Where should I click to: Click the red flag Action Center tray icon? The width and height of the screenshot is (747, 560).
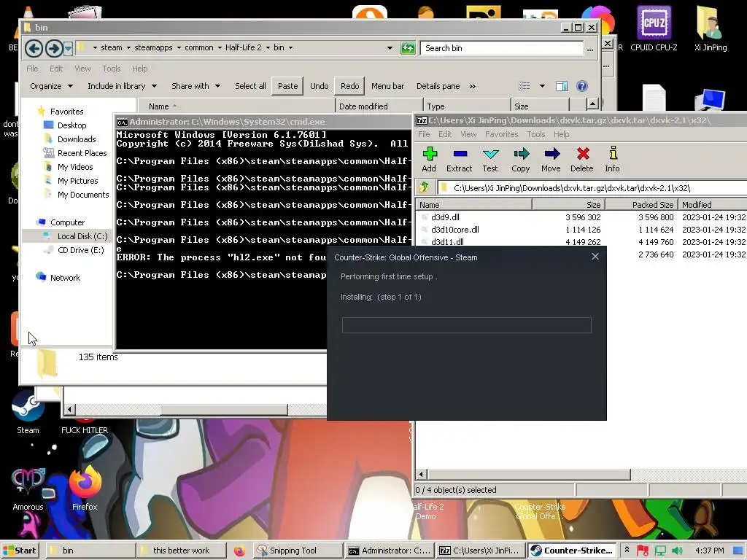click(x=643, y=551)
